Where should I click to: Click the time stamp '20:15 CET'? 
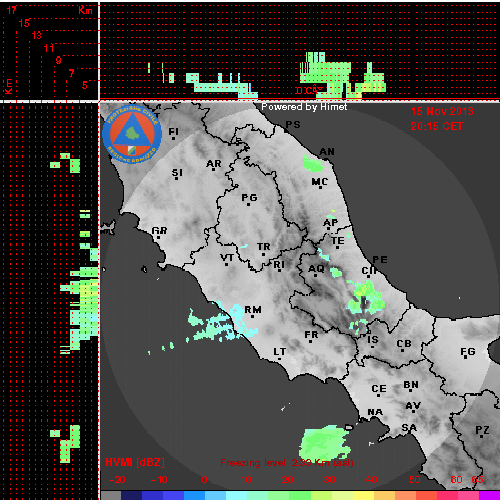coord(437,126)
